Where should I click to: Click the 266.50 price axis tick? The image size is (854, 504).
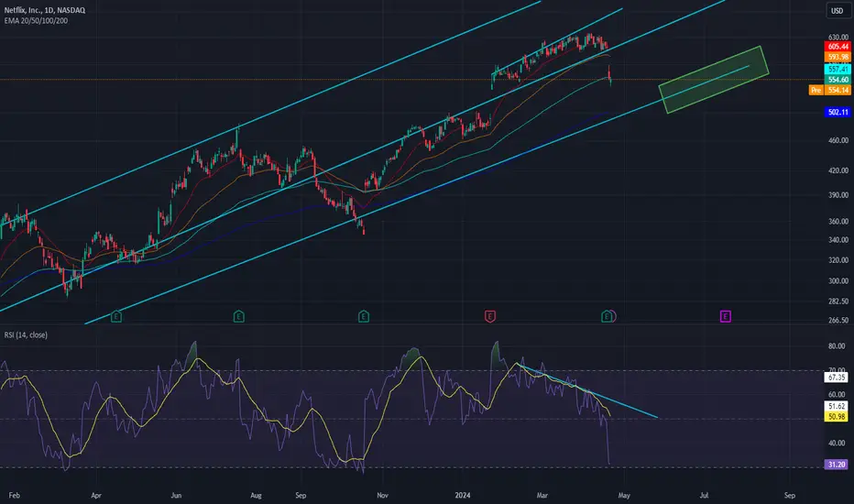click(x=838, y=321)
